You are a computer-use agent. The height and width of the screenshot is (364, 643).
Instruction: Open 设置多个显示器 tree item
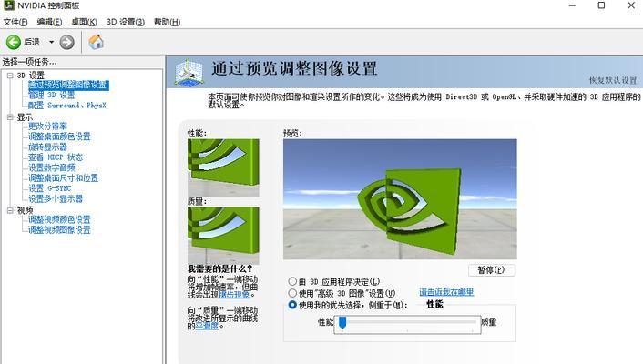click(x=56, y=198)
